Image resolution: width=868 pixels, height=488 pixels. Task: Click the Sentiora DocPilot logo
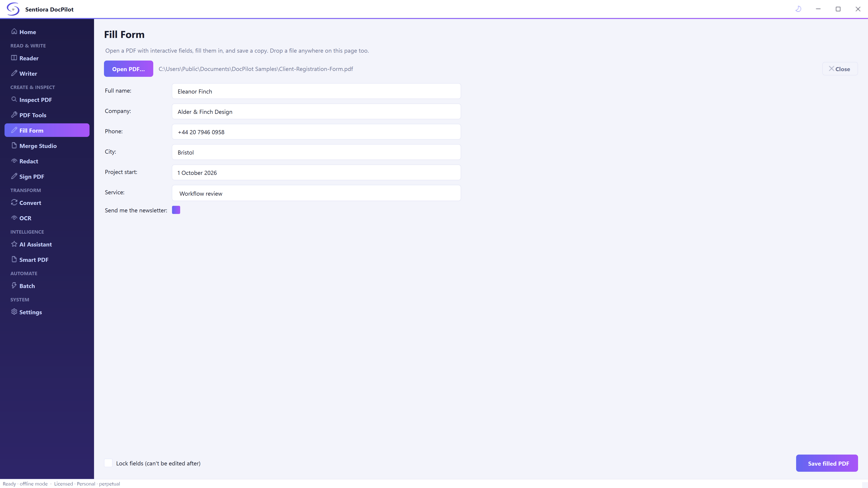click(13, 9)
